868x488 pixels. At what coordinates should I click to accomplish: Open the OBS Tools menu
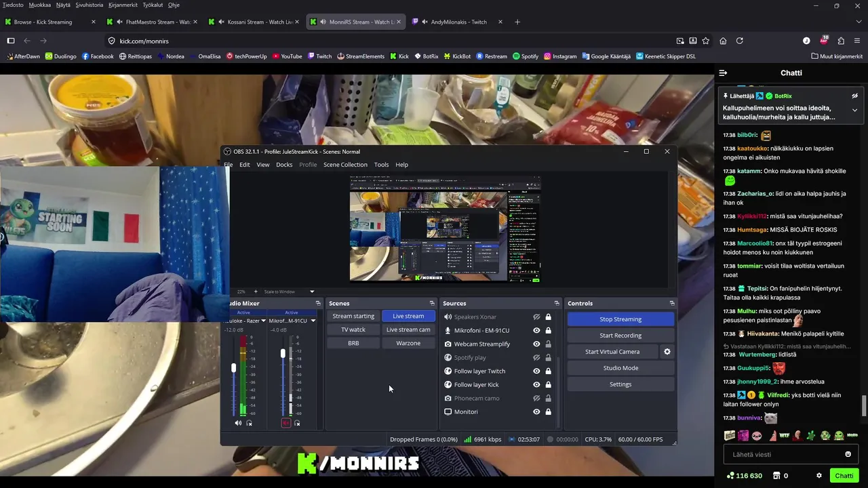click(381, 165)
